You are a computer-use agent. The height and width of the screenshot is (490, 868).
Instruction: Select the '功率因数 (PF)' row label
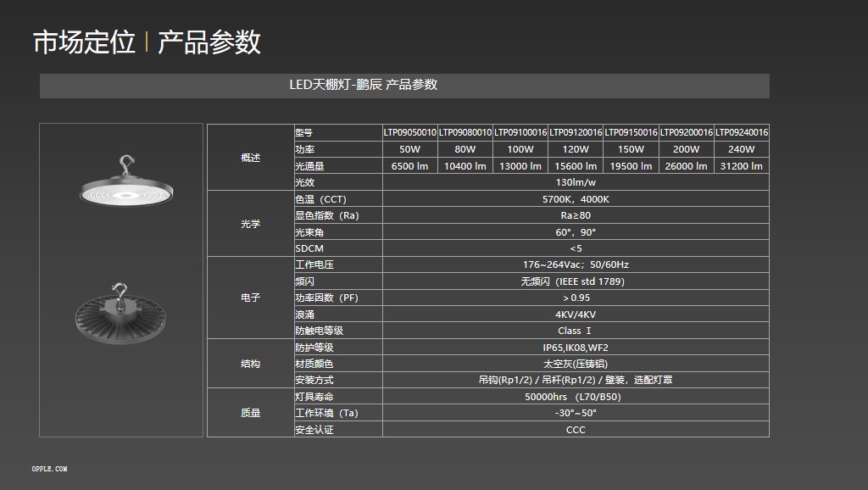tap(326, 298)
